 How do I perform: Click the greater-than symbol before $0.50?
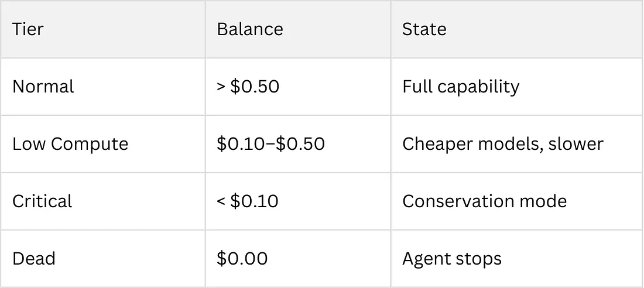[x=221, y=87]
